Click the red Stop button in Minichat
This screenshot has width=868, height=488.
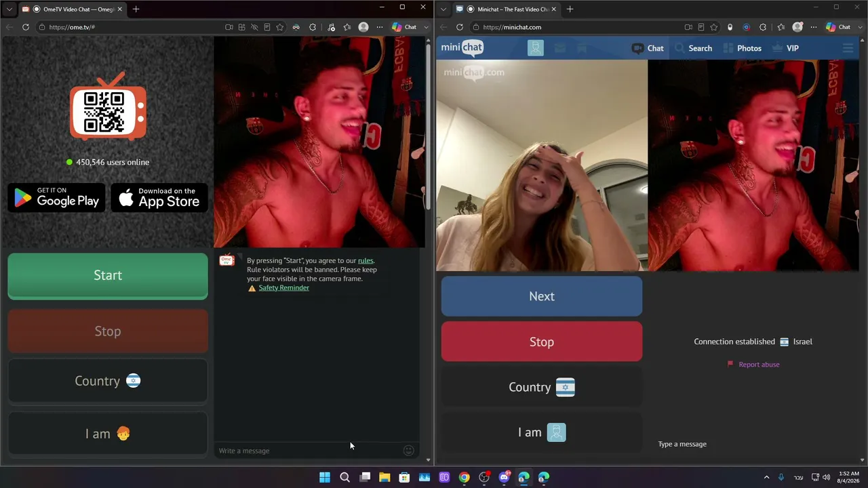point(542,342)
